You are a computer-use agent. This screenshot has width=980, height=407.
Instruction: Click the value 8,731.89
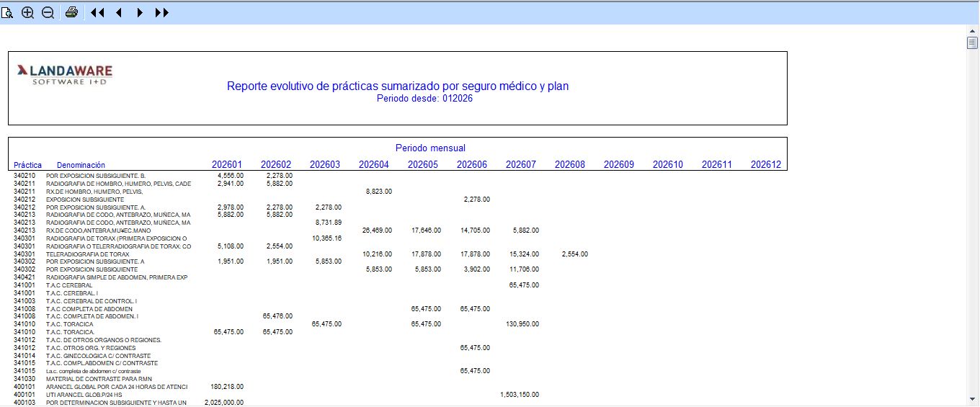click(329, 223)
